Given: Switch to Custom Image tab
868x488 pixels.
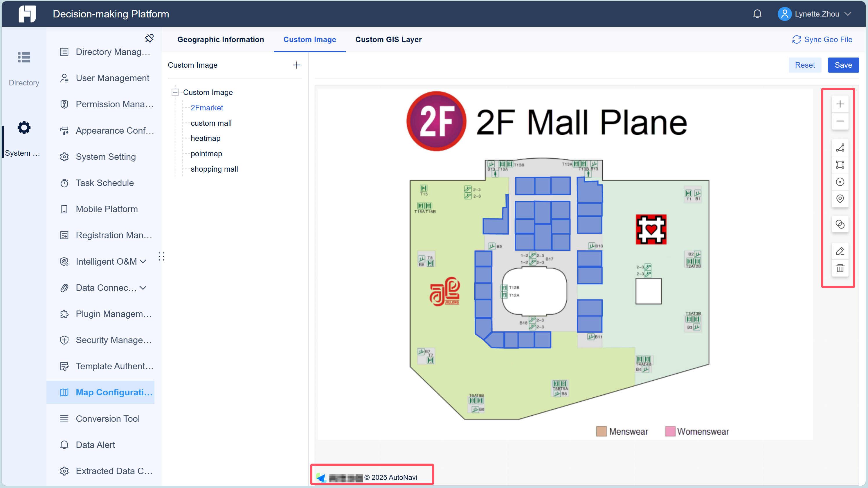Looking at the screenshot, I should click(309, 40).
